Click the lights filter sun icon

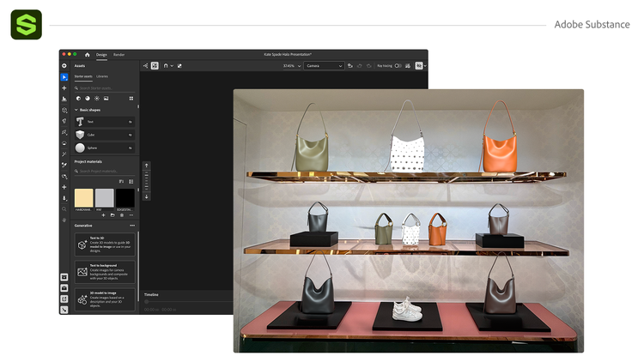point(96,99)
